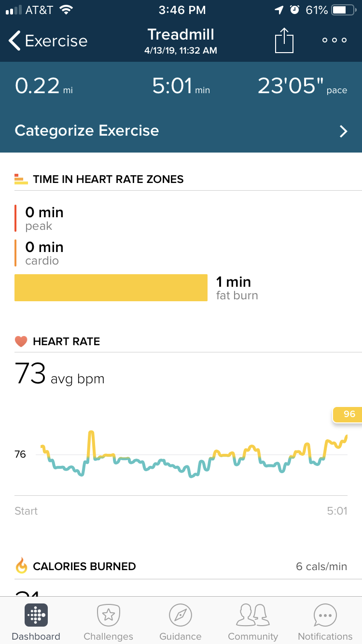Tap the yellow fat burn bar
Viewport: 362px width, 644px height.
pos(111,288)
